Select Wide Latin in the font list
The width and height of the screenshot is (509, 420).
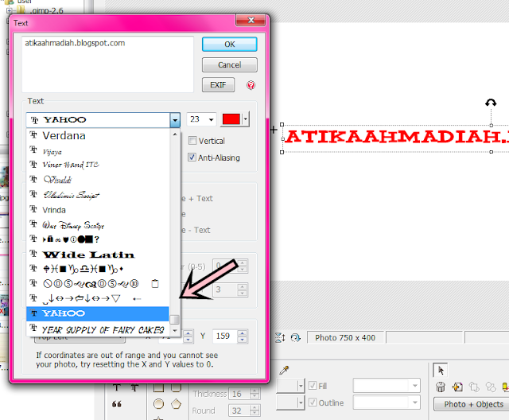pos(98,255)
